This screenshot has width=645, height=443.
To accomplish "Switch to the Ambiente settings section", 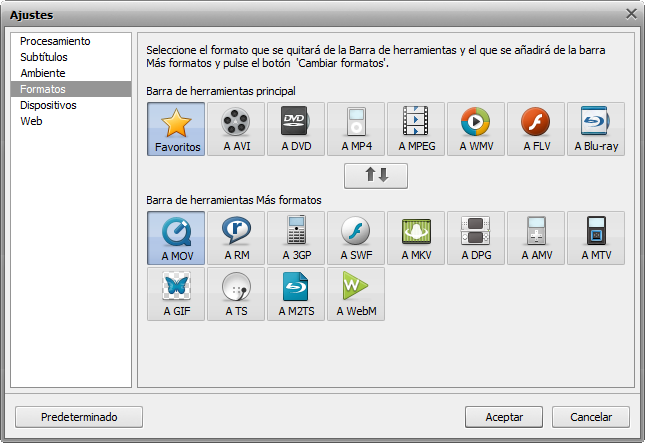I will pyautogui.click(x=71, y=73).
